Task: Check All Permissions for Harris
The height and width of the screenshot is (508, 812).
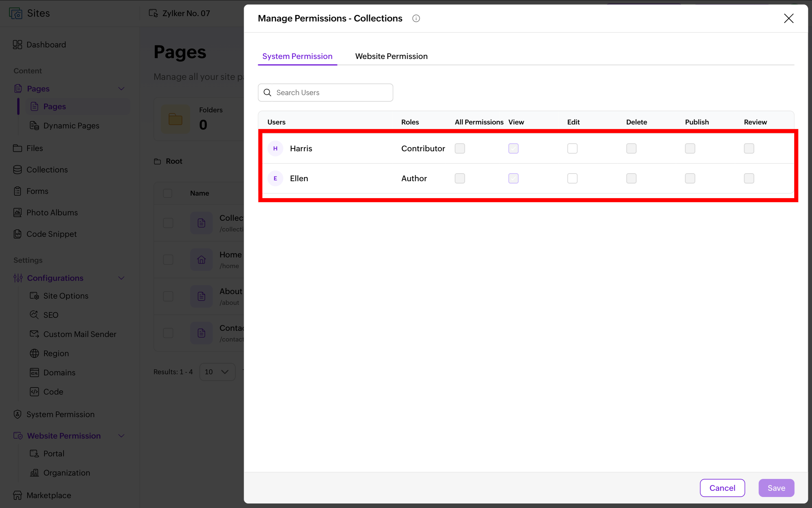Action: (460, 148)
